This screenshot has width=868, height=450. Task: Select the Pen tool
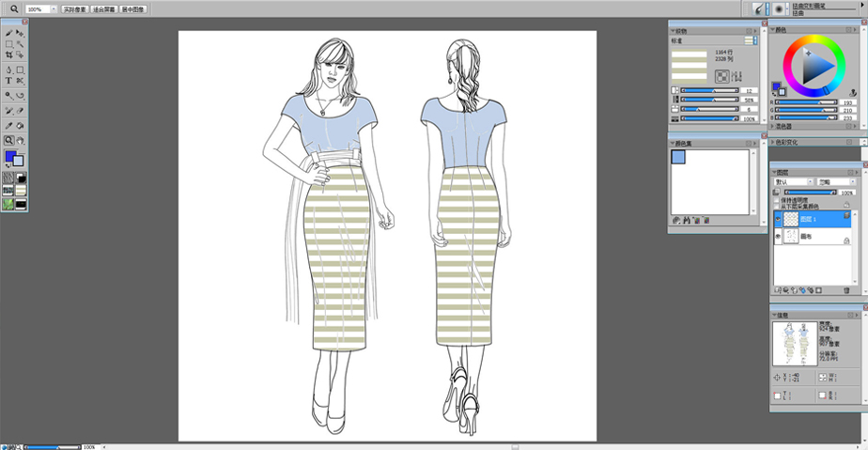[x=8, y=70]
